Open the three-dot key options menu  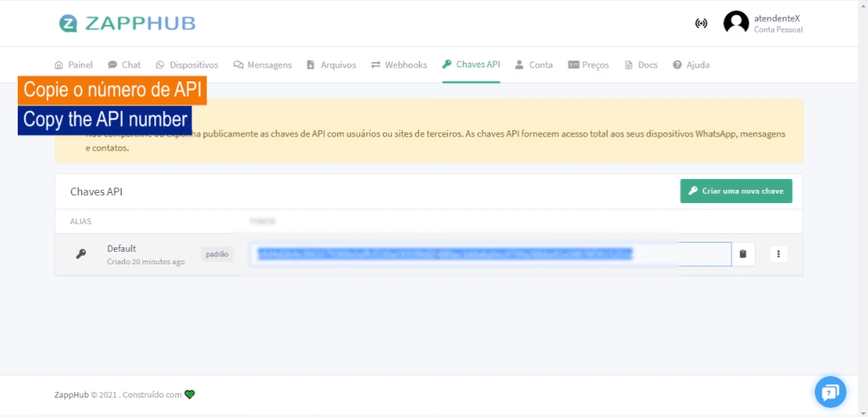click(778, 254)
